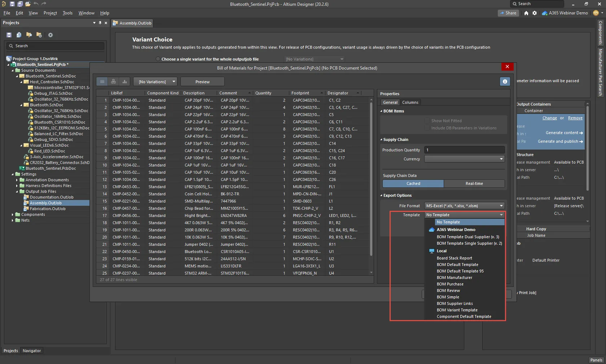The height and width of the screenshot is (364, 606).
Task: Click the blue info icon in BOM dialog
Action: point(505,81)
